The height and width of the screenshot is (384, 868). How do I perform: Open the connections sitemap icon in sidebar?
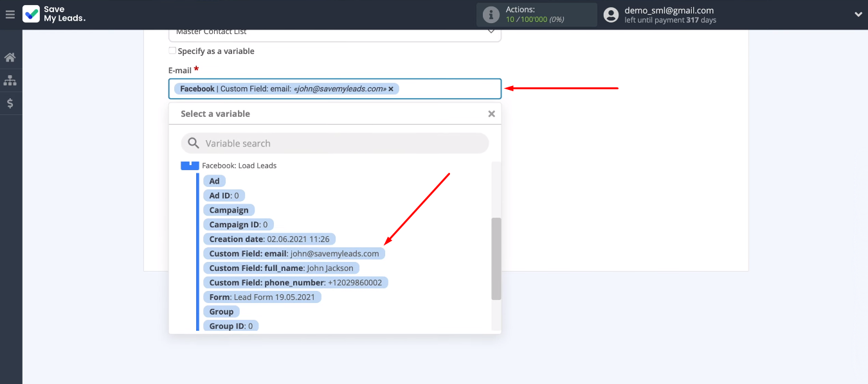[10, 80]
